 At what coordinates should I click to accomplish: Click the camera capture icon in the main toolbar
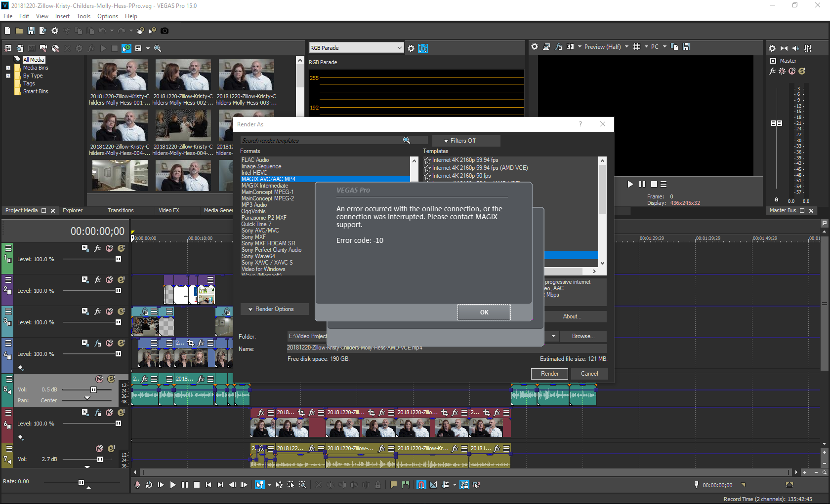click(165, 31)
